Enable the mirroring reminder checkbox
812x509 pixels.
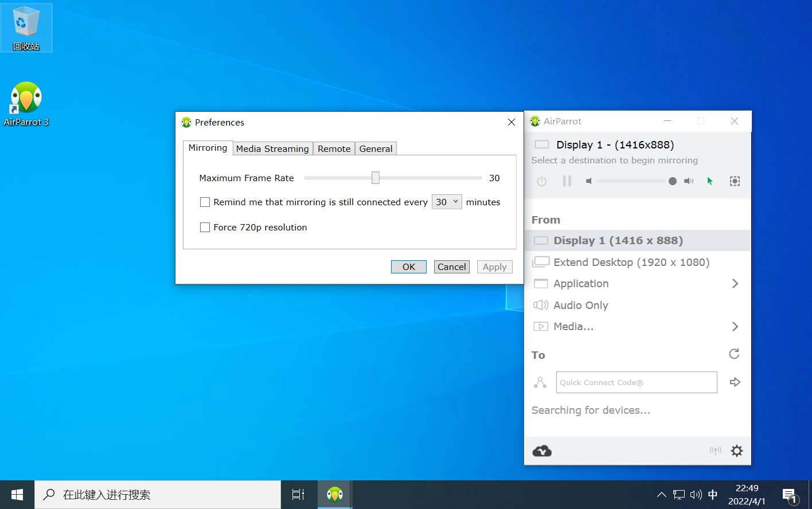click(205, 202)
